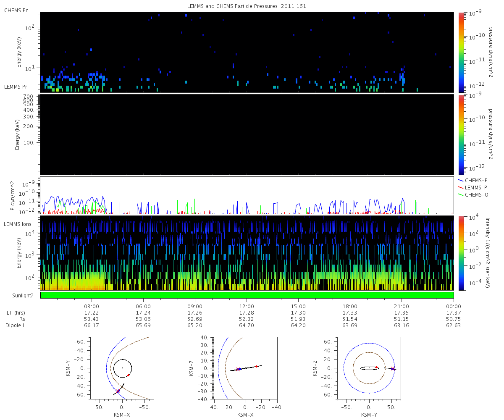Click the LEMMS Ions intensity color bar

[461, 253]
